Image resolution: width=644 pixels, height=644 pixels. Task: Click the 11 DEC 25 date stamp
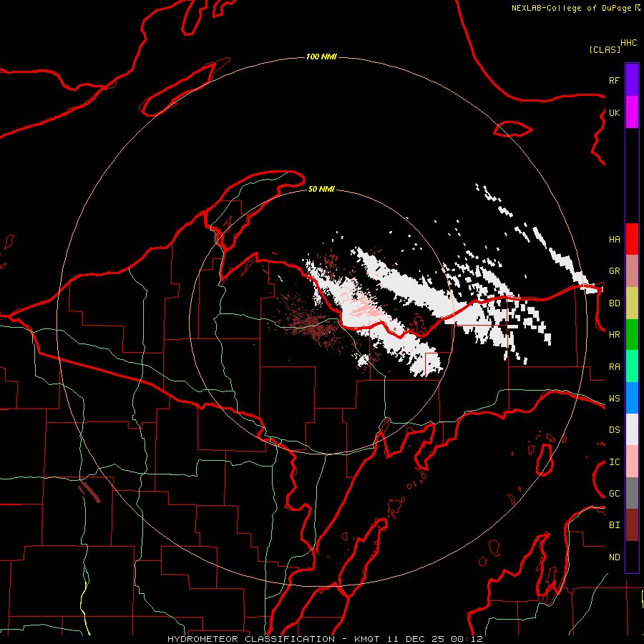(x=416, y=639)
